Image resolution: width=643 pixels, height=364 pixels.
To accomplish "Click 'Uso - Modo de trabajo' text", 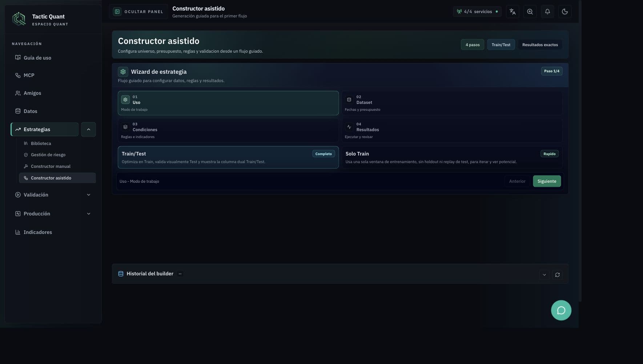I will point(139,181).
